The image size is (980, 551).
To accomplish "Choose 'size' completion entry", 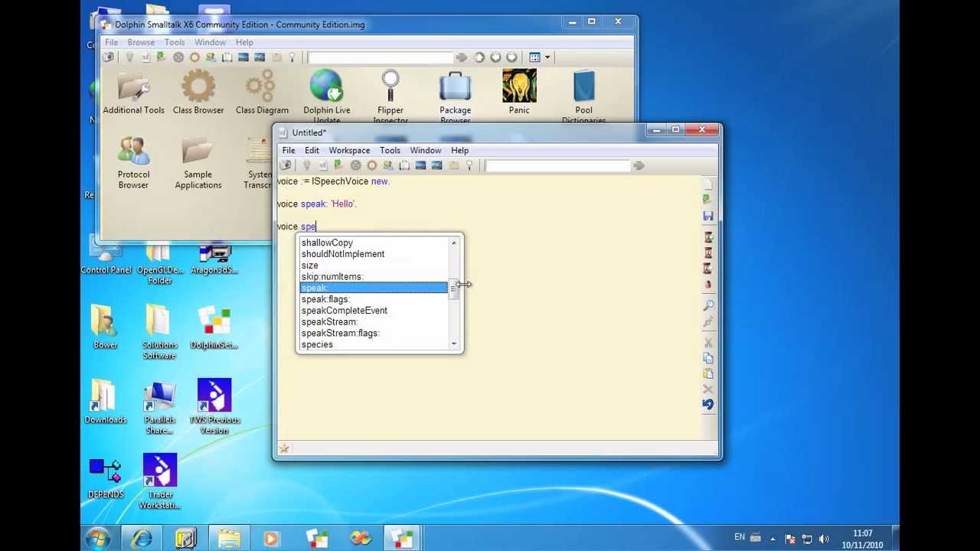I will point(374,266).
